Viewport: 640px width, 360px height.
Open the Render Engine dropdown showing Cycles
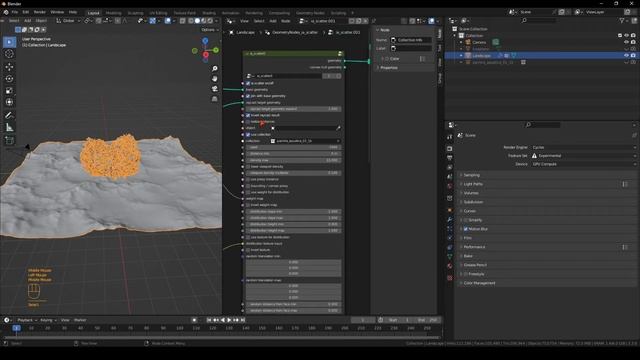click(x=584, y=147)
